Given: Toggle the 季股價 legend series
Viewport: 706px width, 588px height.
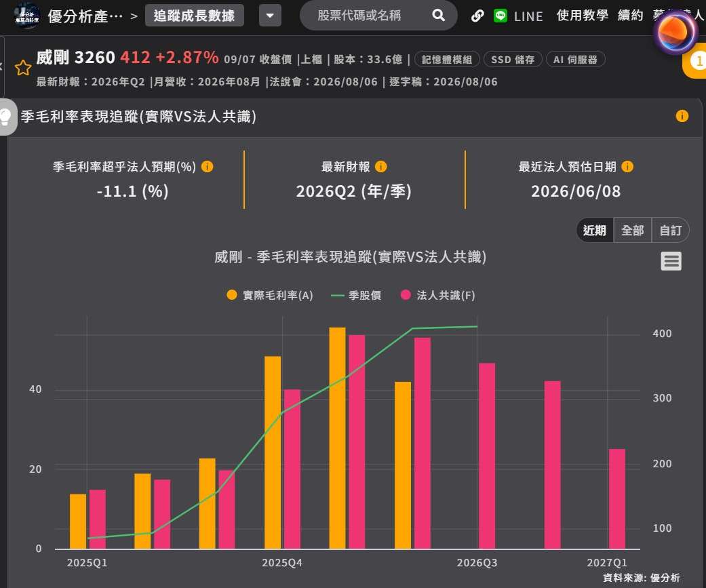Looking at the screenshot, I should click(355, 295).
